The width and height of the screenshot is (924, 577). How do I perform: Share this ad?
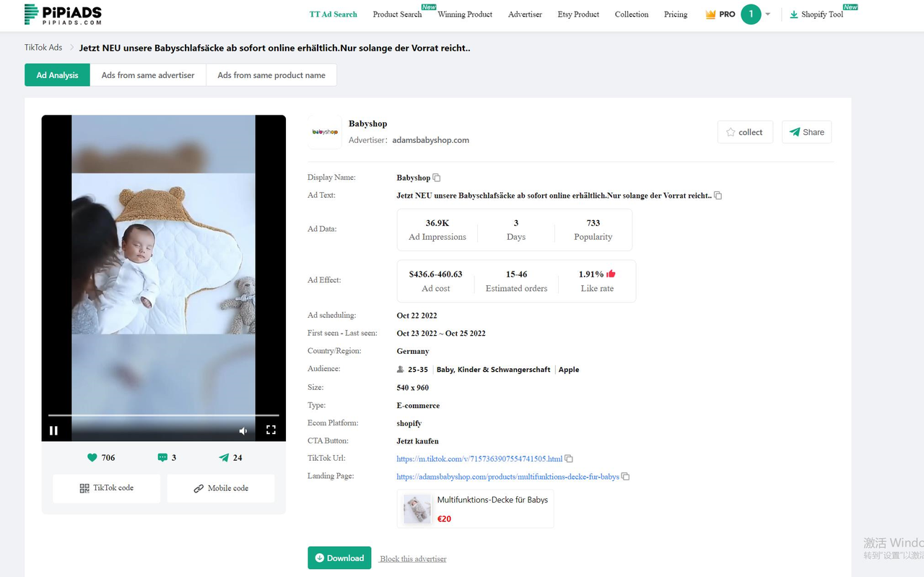tap(806, 132)
